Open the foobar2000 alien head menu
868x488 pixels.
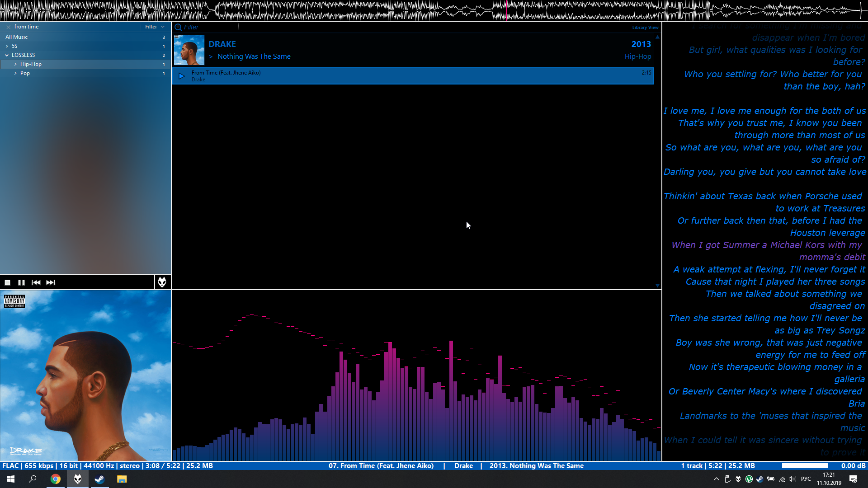coord(162,282)
